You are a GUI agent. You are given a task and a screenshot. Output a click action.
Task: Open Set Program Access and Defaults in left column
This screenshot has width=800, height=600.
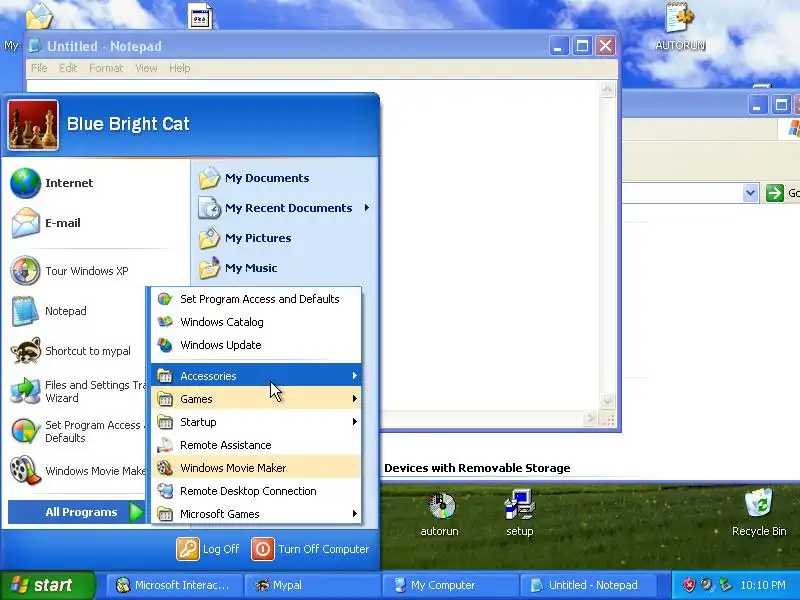coord(77,432)
